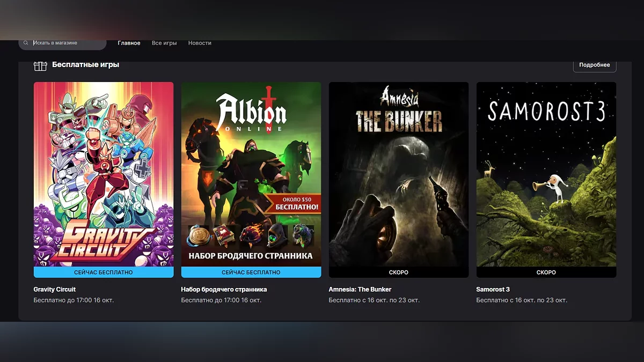Click date text under Набор бродячего странника
Image resolution: width=644 pixels, height=362 pixels.
click(221, 300)
